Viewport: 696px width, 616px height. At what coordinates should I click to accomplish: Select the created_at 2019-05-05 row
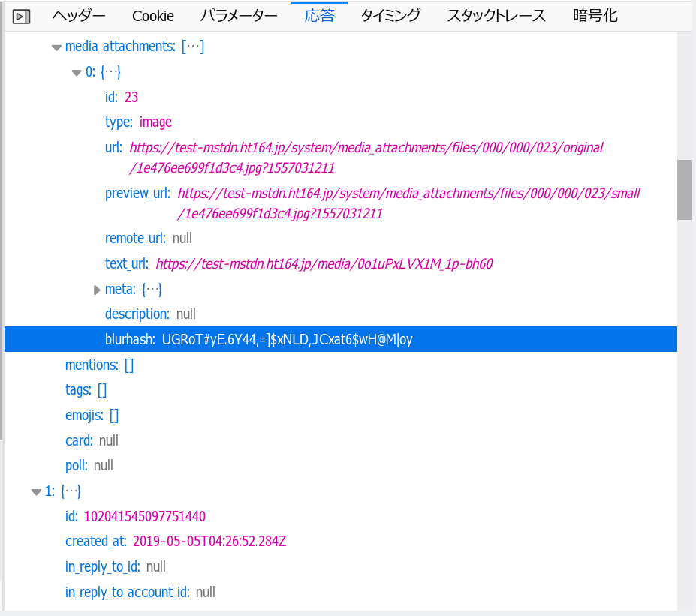pyautogui.click(x=340, y=542)
